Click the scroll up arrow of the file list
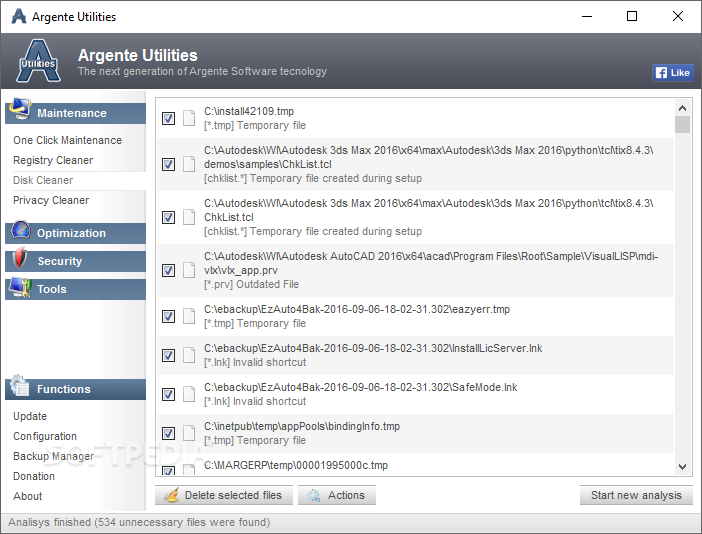The height and width of the screenshot is (534, 702). (x=682, y=108)
